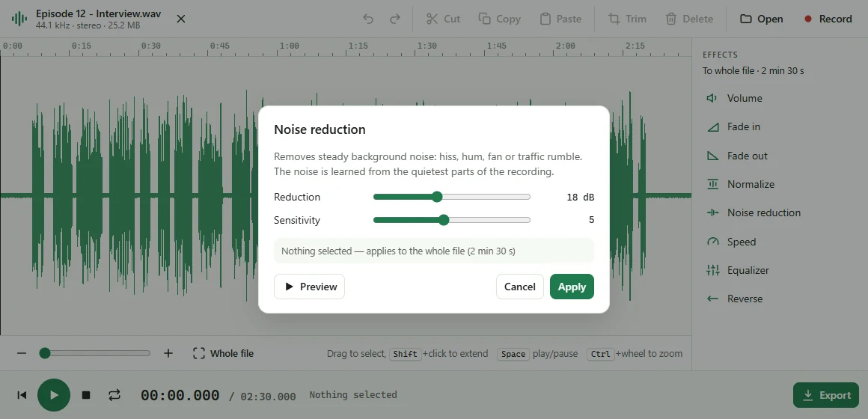The height and width of the screenshot is (419, 868).
Task: Click the 2:00 mark on the timeline ruler
Action: [566, 46]
